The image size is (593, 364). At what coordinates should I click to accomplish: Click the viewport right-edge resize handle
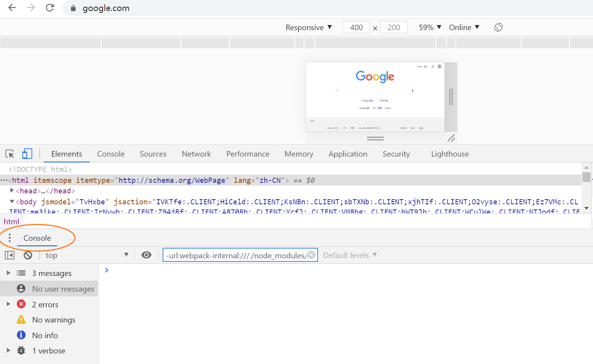(x=451, y=97)
